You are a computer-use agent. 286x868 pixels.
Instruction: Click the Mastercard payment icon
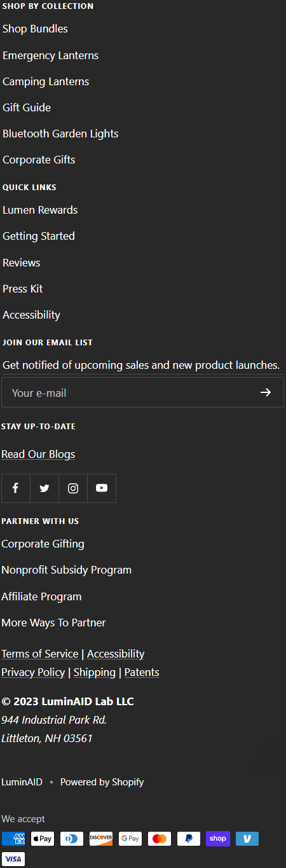coord(160,839)
